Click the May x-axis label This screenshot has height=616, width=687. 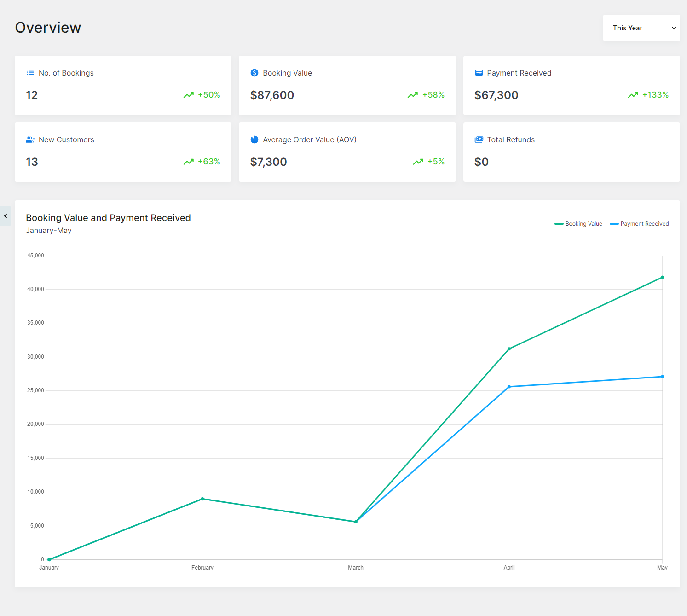[662, 568]
